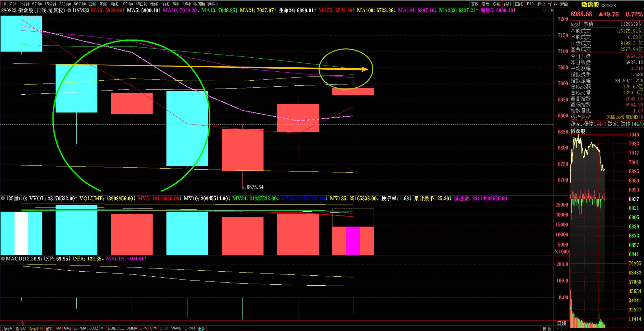
Task: Switch to 指标B indicator group
Action: coord(20,328)
